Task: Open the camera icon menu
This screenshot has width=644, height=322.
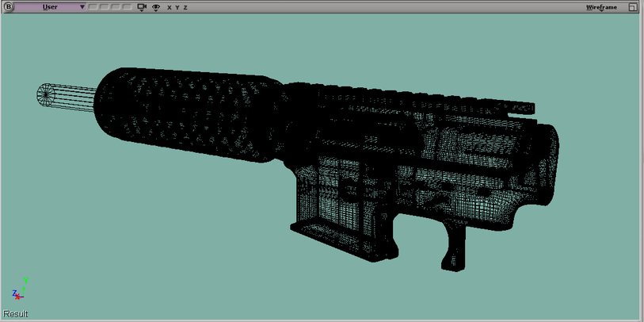Action: 142,7
